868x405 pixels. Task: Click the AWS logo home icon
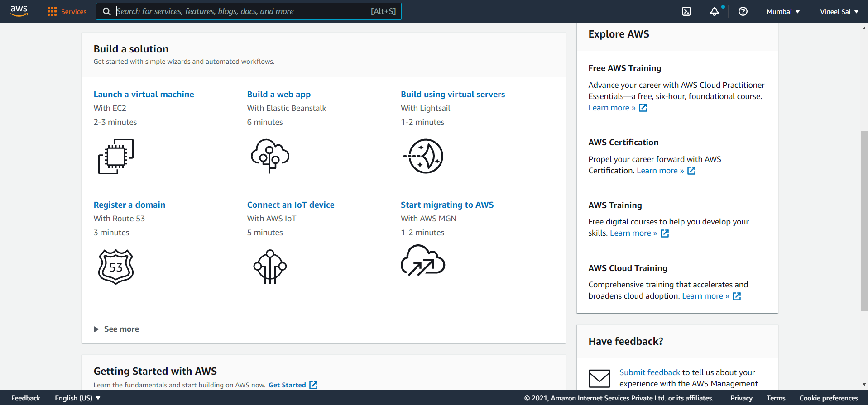19,11
